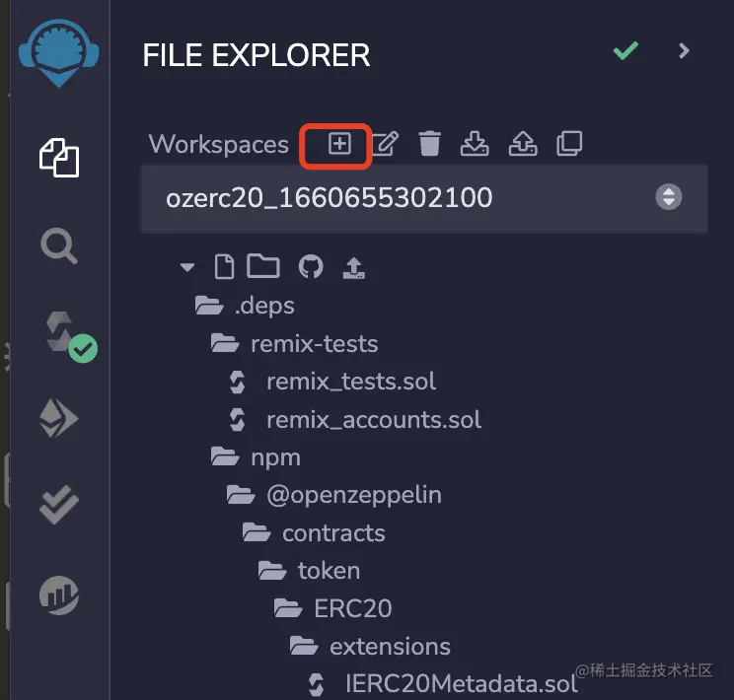Screen dimensions: 734x700
Task: Collapse the .deps folder
Action: point(246,306)
